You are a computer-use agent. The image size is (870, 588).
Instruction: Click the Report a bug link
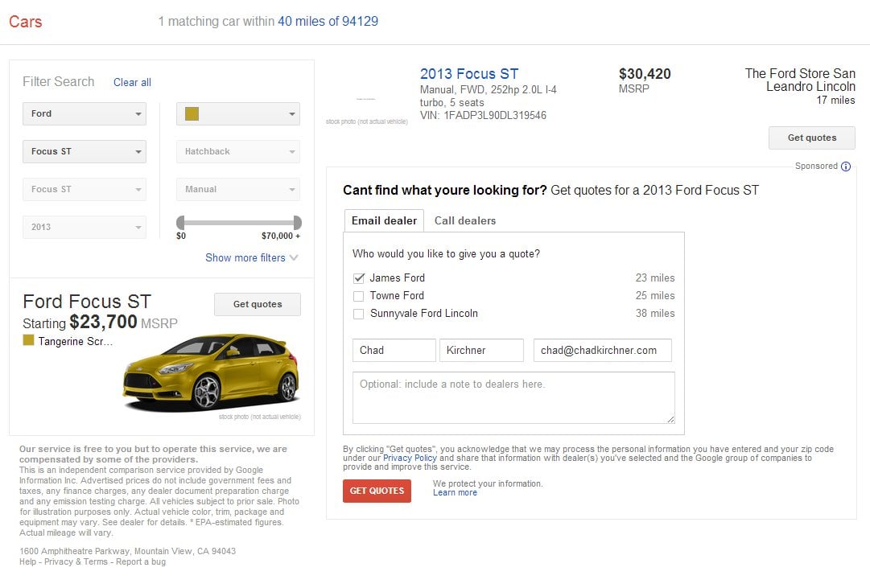point(141,562)
